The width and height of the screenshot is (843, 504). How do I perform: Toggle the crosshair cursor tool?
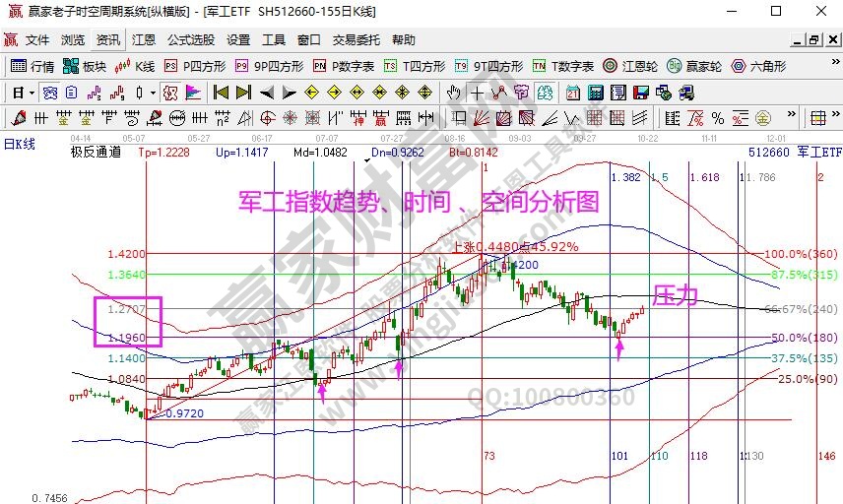477,93
